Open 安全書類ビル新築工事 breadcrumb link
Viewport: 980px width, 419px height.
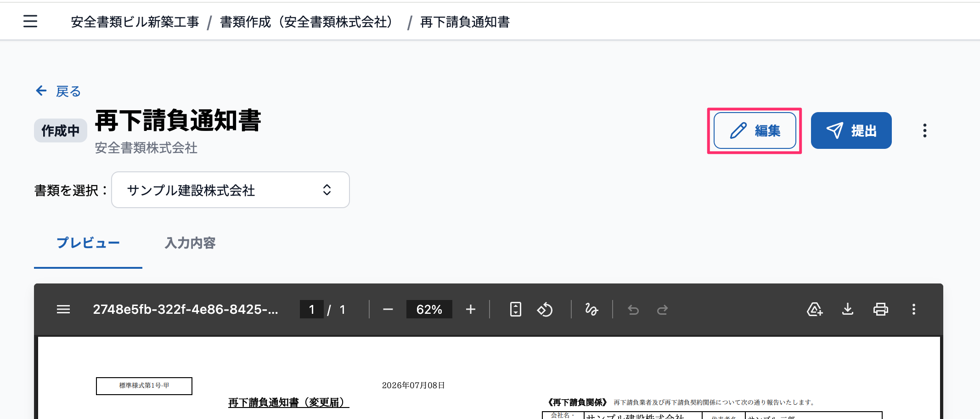pyautogui.click(x=135, y=22)
